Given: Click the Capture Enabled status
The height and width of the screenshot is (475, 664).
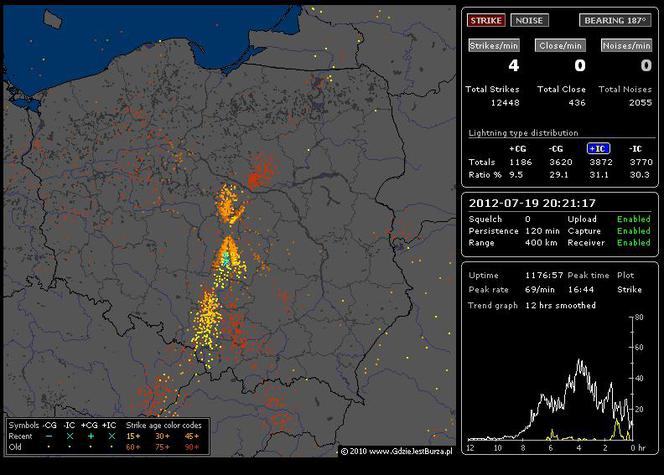Looking at the screenshot, I should coord(634,231).
